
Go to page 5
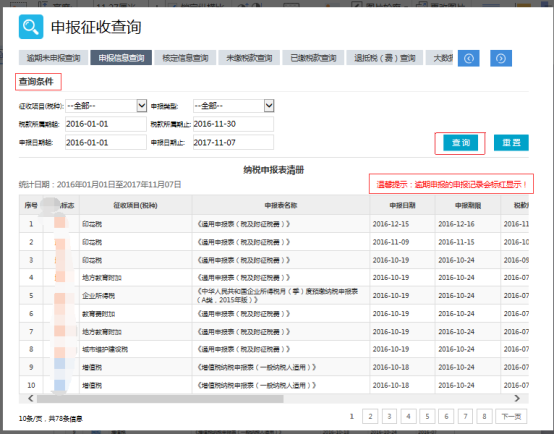[x=427, y=416]
